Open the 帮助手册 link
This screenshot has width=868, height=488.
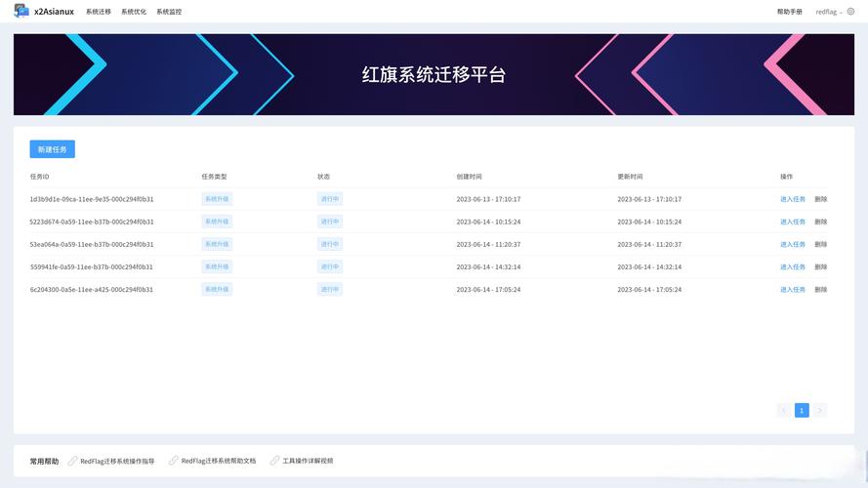pyautogui.click(x=789, y=12)
